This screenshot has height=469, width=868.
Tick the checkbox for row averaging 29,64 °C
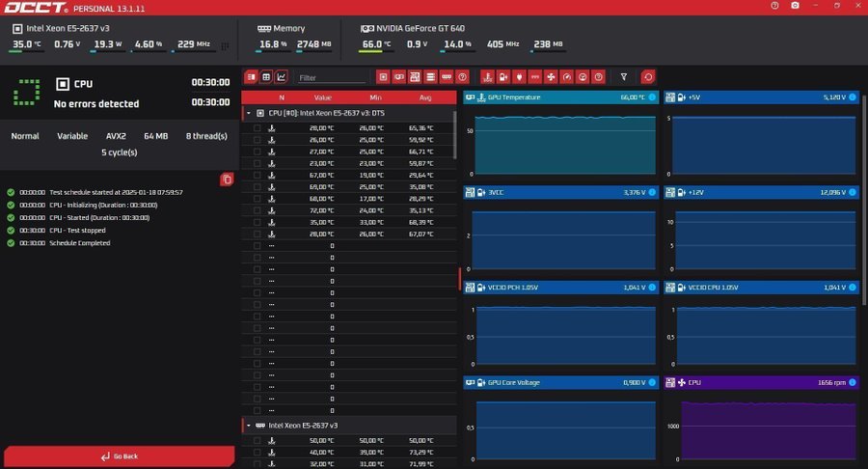click(257, 176)
